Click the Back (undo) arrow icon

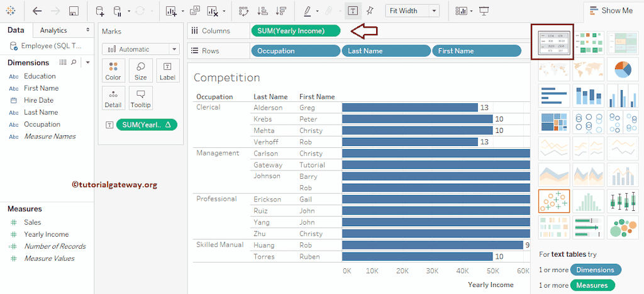[x=37, y=11]
